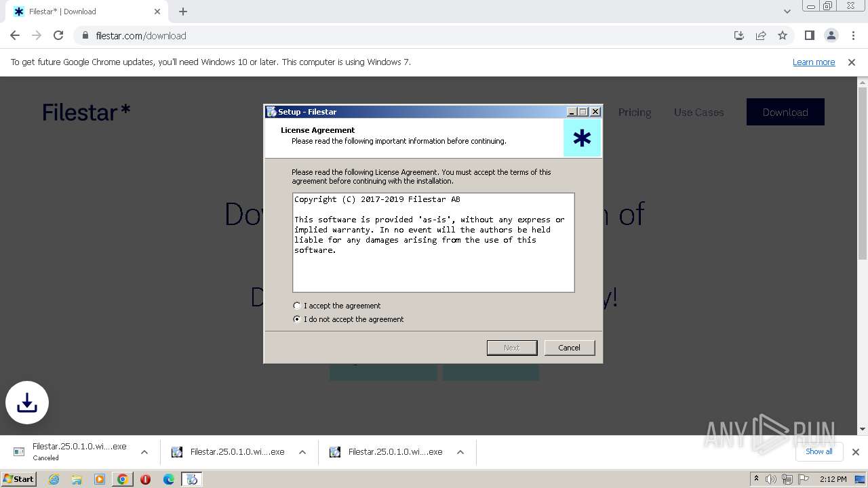Screen dimensions: 868x488
Task: Close the Chrome downloads bar
Action: click(x=855, y=452)
